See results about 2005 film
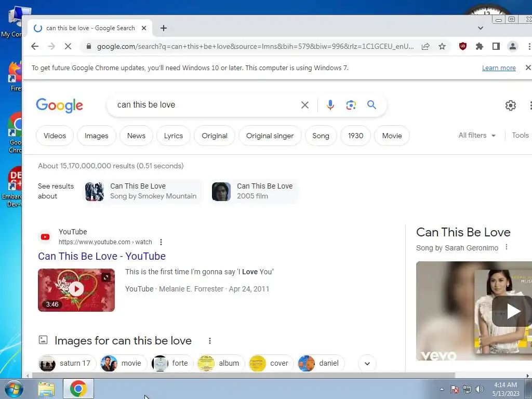 [254, 191]
